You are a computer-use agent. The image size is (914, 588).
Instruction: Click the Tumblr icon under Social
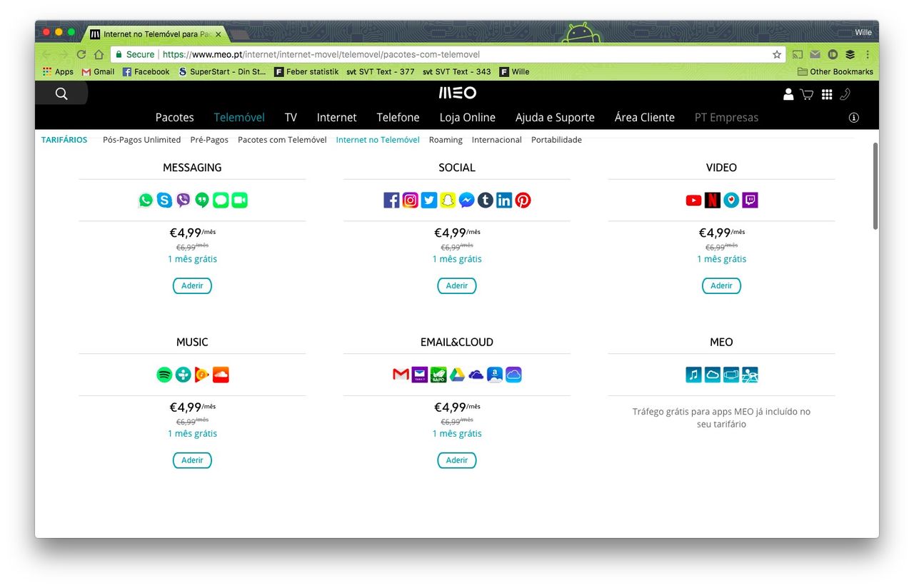pyautogui.click(x=486, y=201)
